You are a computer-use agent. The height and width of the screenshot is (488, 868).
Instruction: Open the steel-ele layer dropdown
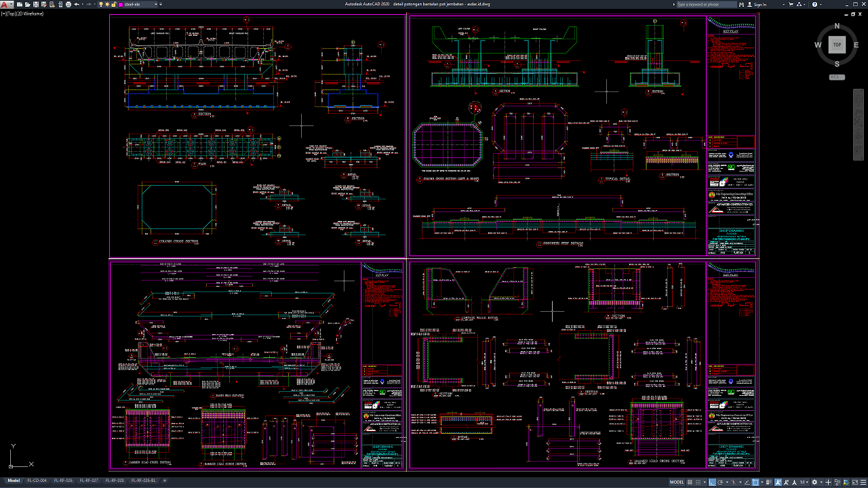pos(156,4)
